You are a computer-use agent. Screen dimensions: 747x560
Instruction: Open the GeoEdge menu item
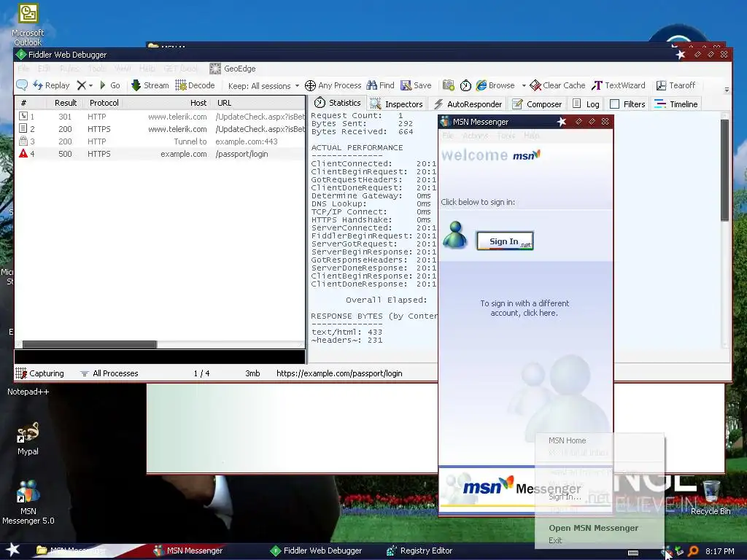tap(233, 69)
